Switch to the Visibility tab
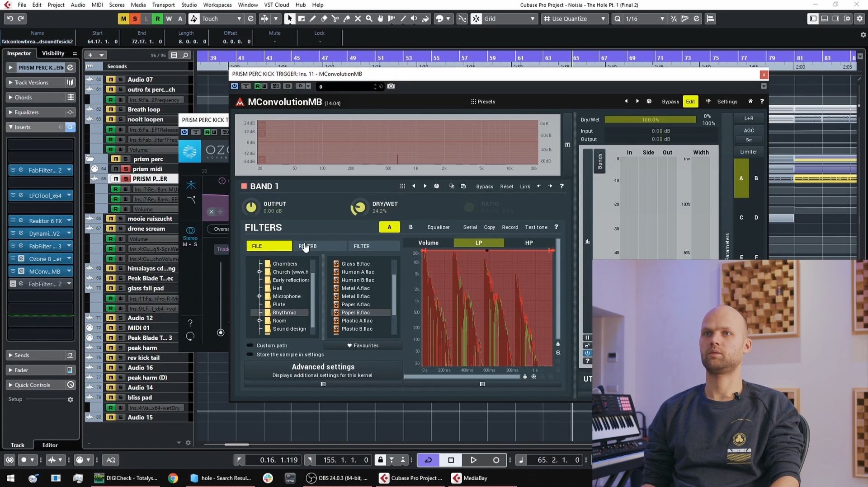Image resolution: width=868 pixels, height=487 pixels. 53,53
